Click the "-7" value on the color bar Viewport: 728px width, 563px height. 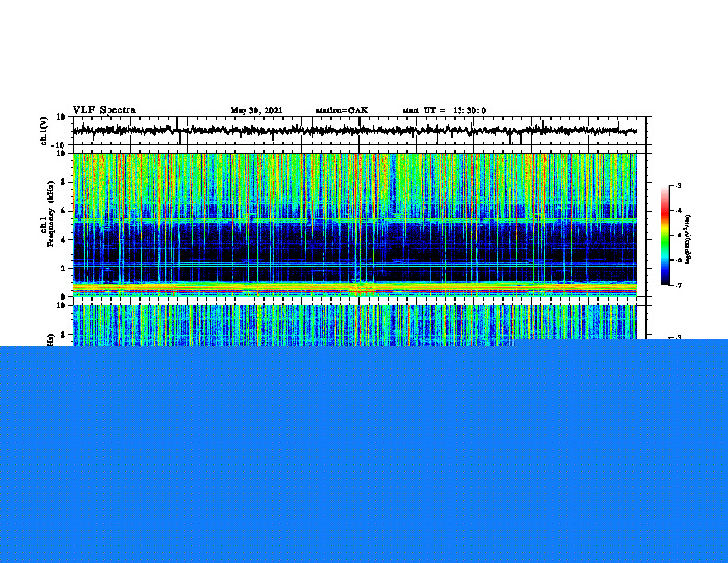click(677, 285)
